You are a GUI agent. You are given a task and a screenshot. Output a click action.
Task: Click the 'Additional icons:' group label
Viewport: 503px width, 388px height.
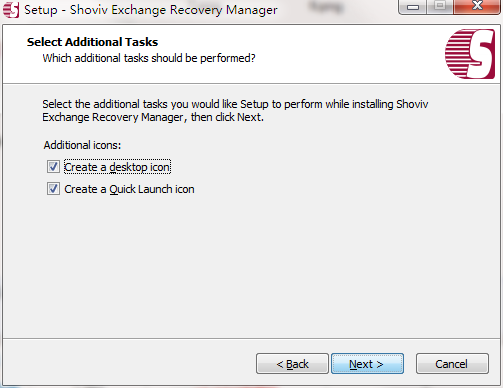tap(82, 145)
